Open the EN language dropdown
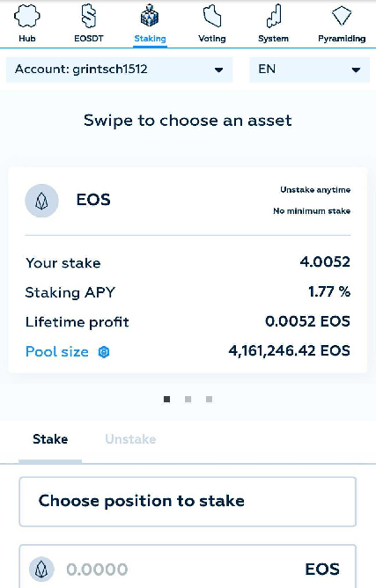The width and height of the screenshot is (376, 588). click(x=310, y=70)
